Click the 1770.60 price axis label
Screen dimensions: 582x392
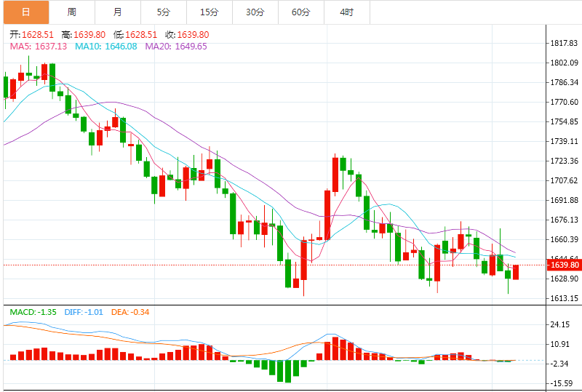pos(565,102)
